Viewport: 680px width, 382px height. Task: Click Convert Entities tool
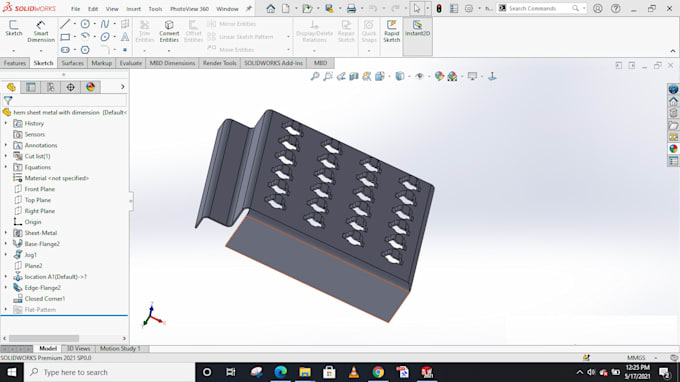169,31
